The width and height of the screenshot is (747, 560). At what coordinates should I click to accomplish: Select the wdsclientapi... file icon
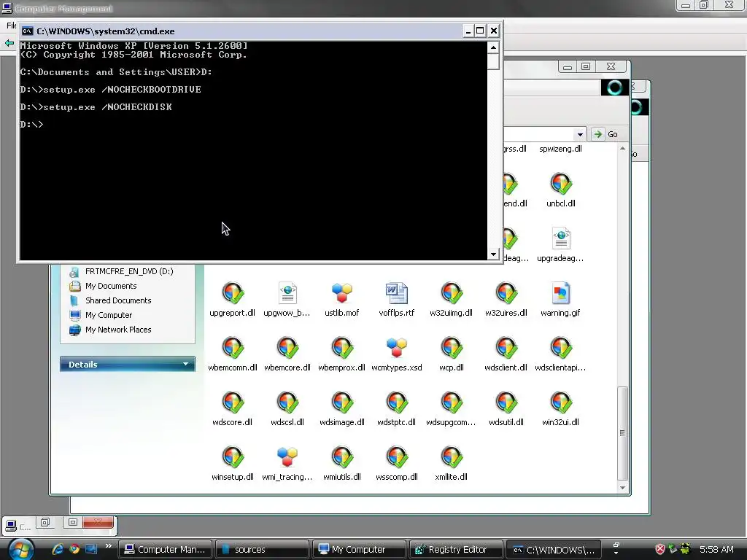[561, 348]
